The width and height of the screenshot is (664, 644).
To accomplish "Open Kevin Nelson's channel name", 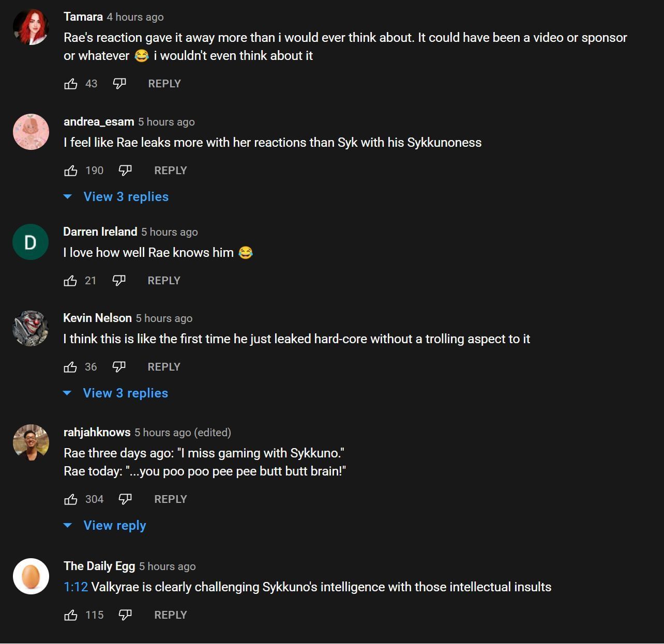I will point(97,318).
